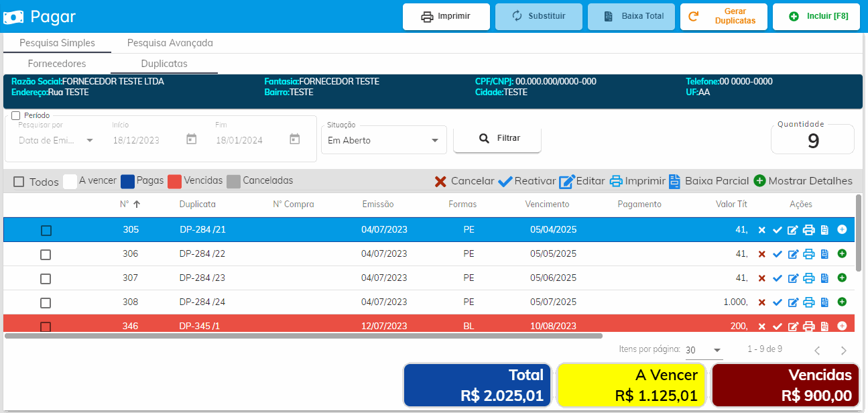Viewport: 868px width, 413px height.
Task: Sort by Nº column header
Action: coord(130,204)
